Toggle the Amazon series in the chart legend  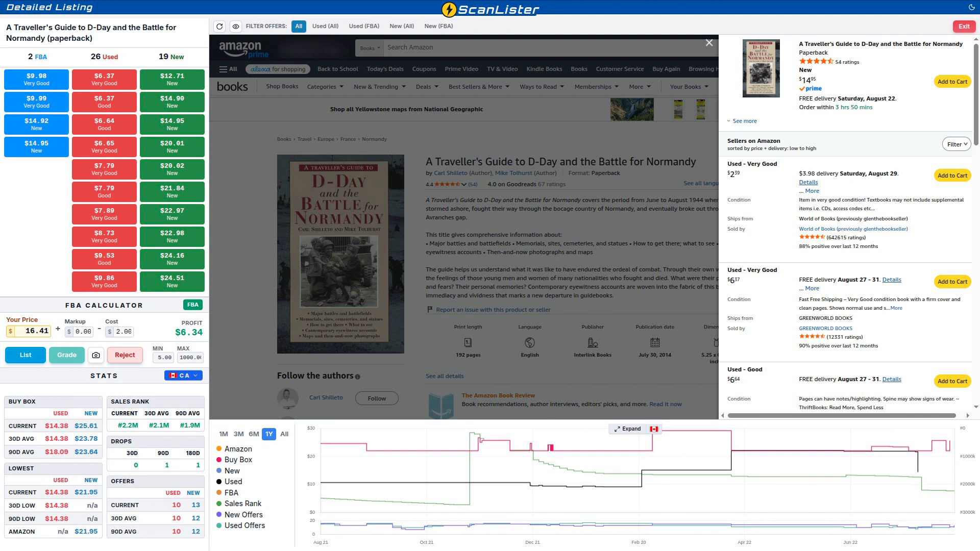pos(234,449)
